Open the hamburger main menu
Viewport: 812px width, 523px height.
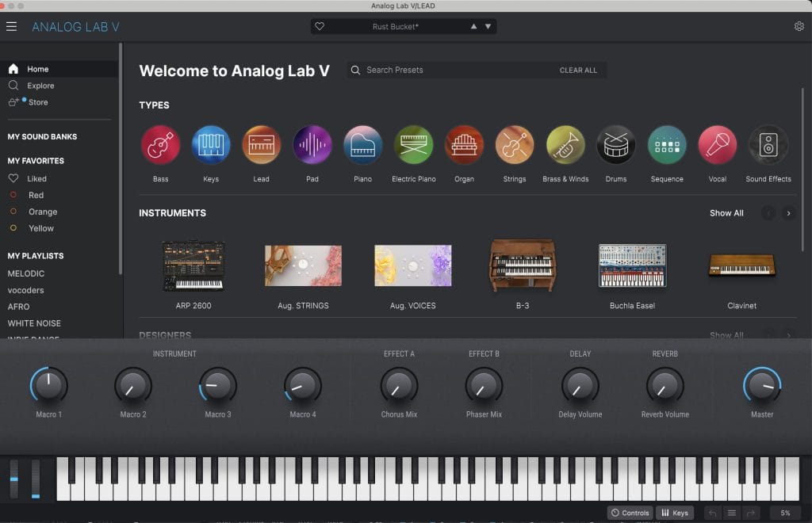point(11,26)
